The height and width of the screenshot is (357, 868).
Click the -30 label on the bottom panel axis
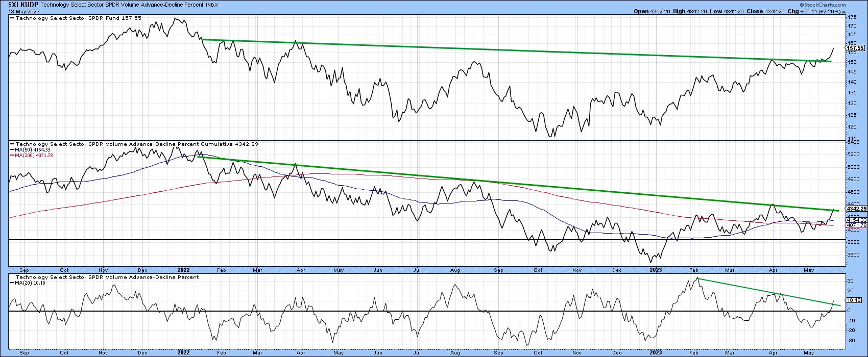(851, 340)
